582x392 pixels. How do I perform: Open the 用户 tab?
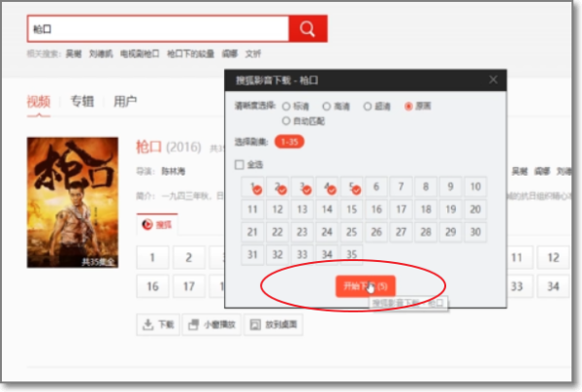click(x=124, y=101)
